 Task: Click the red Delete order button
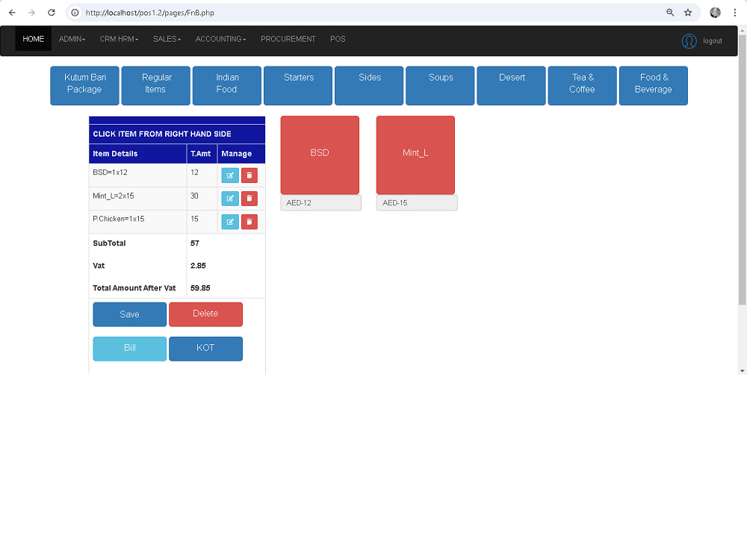click(x=206, y=314)
